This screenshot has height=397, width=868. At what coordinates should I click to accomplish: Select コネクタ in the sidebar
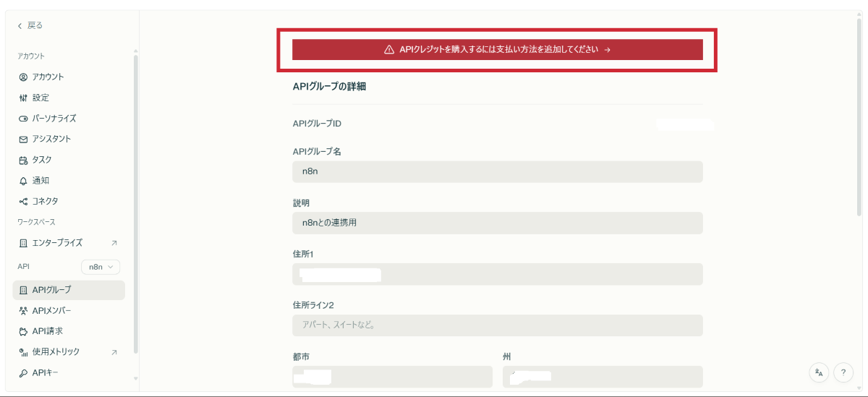click(45, 201)
